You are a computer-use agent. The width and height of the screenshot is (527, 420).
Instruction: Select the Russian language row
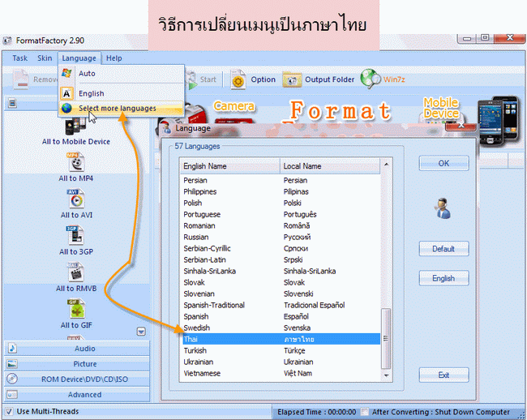coord(281,237)
